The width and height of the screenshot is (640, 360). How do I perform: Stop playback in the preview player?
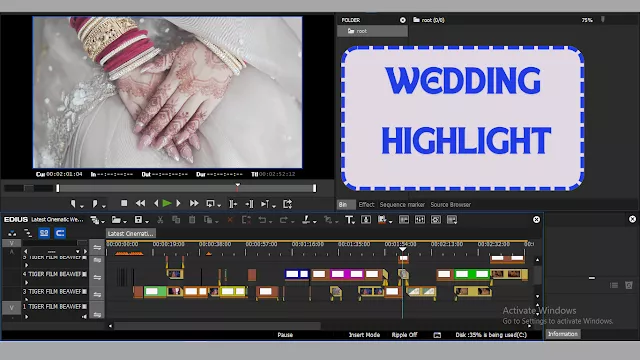click(x=124, y=203)
